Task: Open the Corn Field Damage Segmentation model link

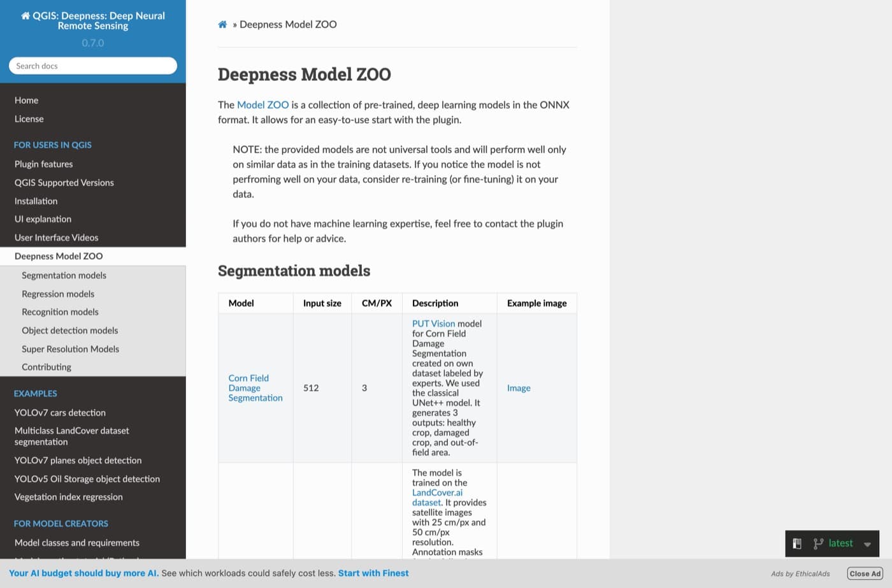Action: click(x=255, y=388)
